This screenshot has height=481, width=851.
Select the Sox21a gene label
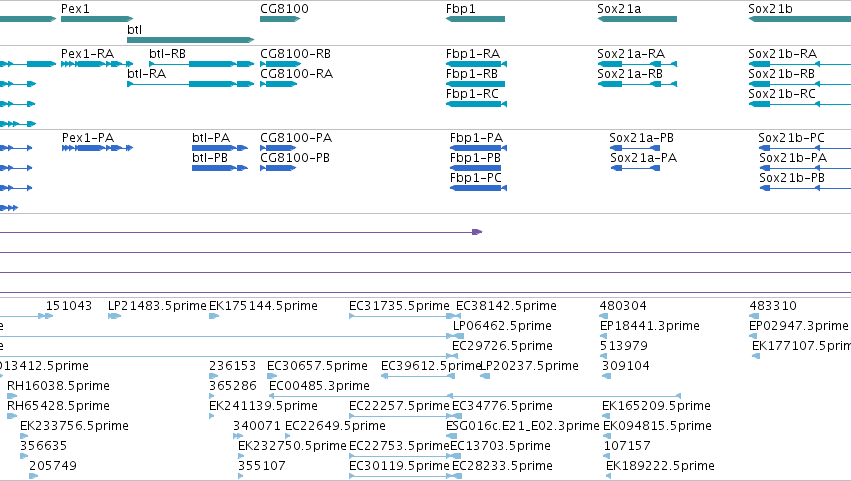click(619, 9)
